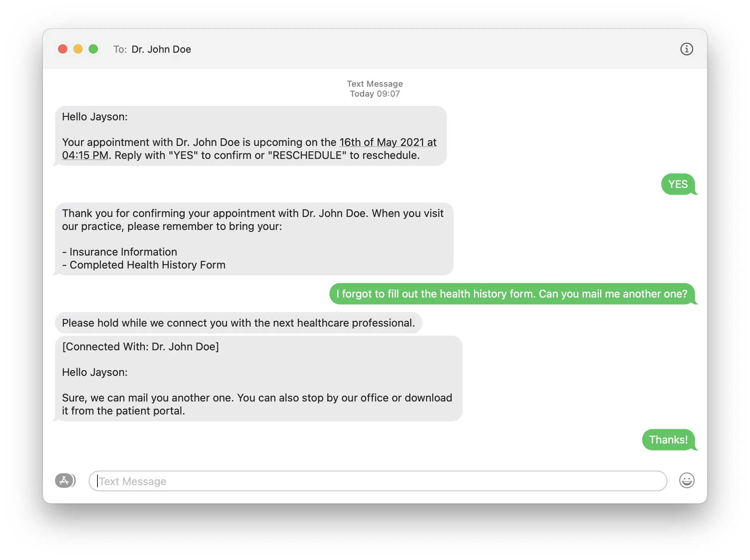
Task: Click the 'Thanks!' message bubble
Action: [x=668, y=439]
